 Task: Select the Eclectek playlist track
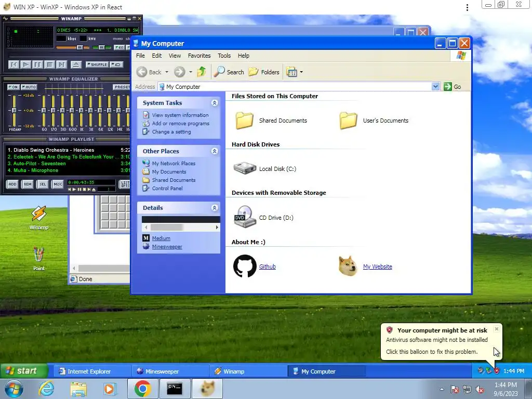pos(69,157)
